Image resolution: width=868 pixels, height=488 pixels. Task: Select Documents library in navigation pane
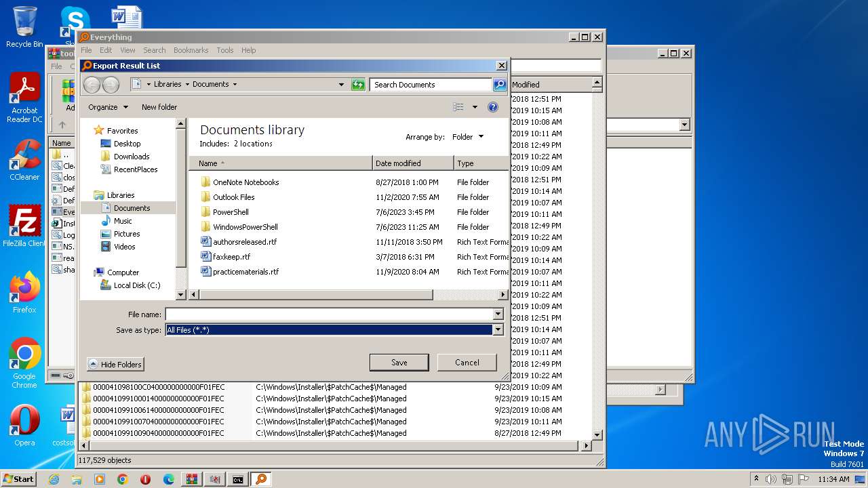click(x=132, y=208)
